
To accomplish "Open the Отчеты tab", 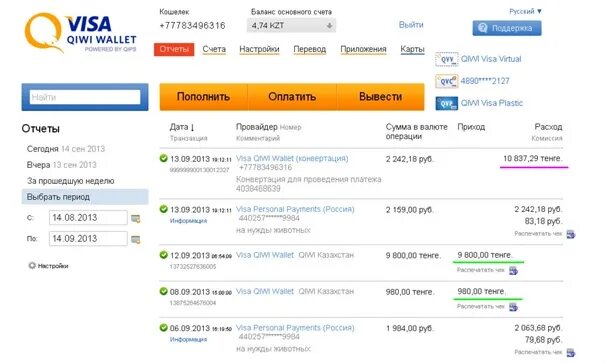I will pyautogui.click(x=174, y=49).
